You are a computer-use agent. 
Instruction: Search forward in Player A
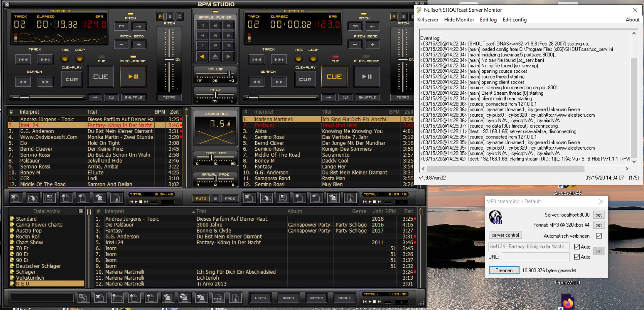click(45, 82)
